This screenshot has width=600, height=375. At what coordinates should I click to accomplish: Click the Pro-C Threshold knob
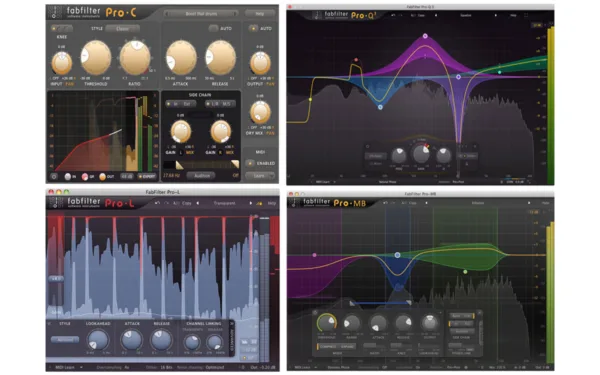(96, 58)
